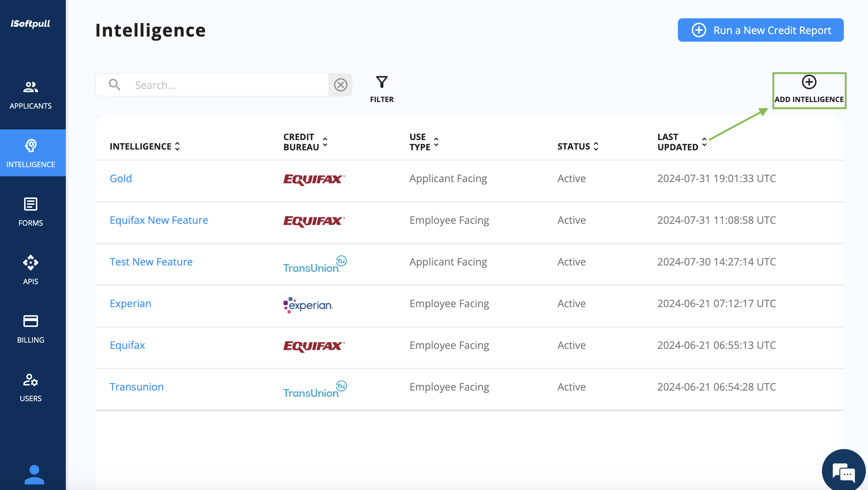Click Run a New Credit Report

761,30
